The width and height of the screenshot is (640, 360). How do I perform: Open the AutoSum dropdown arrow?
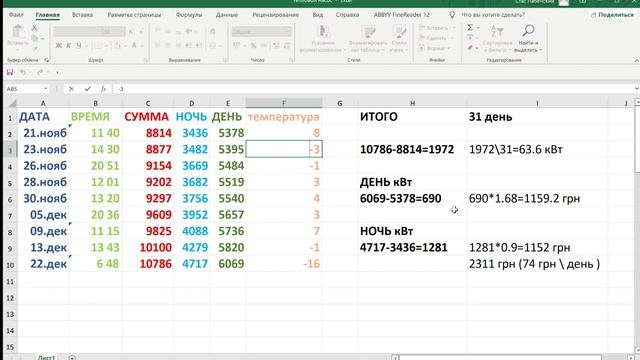[478, 27]
